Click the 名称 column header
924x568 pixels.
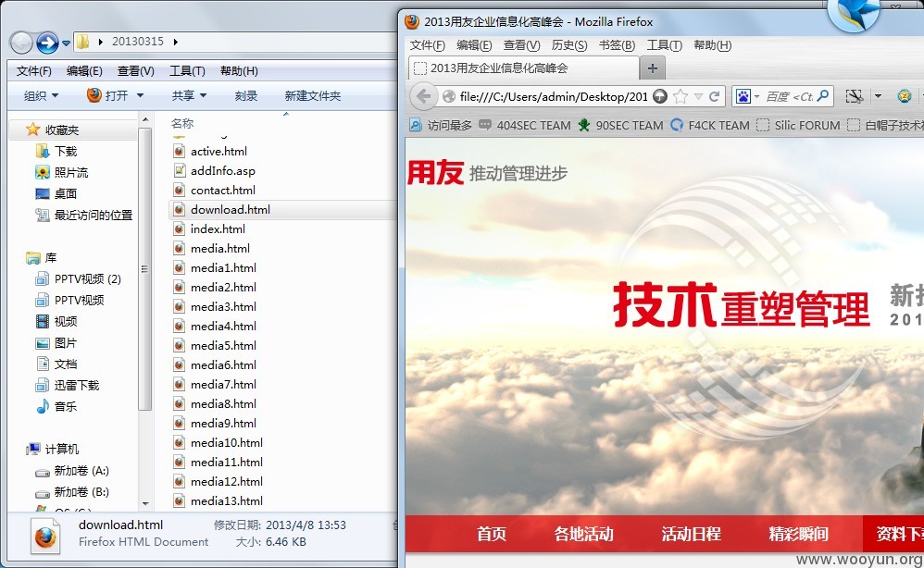click(182, 124)
